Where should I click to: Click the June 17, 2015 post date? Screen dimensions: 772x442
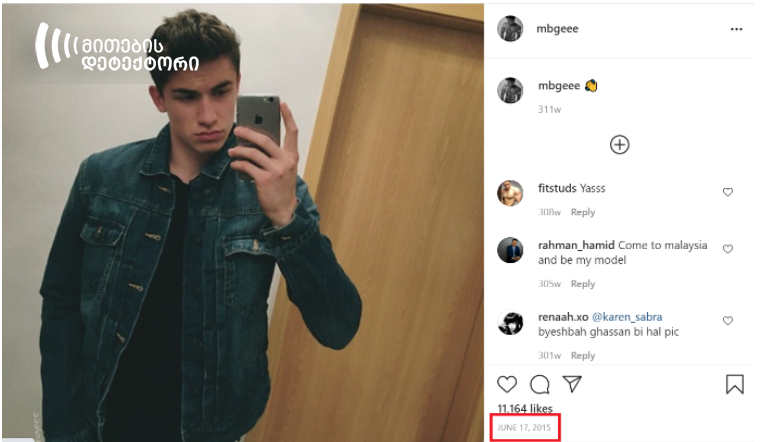click(x=524, y=427)
